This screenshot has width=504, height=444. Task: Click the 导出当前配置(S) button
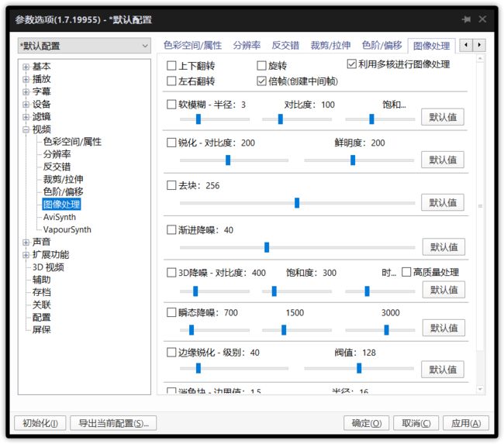[x=113, y=423]
